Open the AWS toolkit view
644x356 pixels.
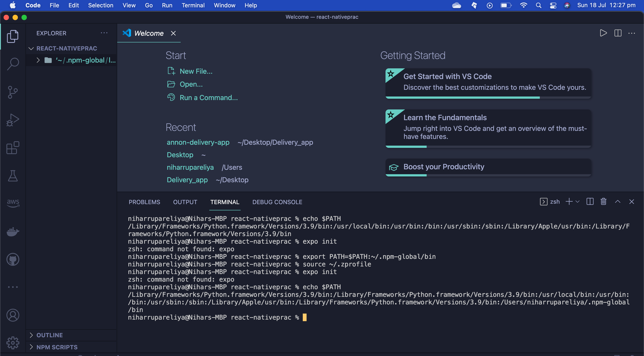(x=13, y=203)
